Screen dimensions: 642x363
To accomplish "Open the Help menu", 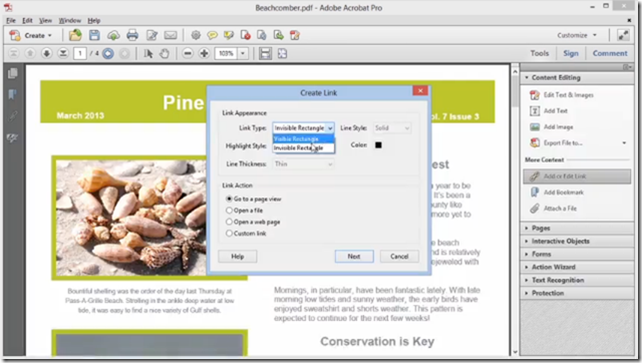I will (94, 20).
